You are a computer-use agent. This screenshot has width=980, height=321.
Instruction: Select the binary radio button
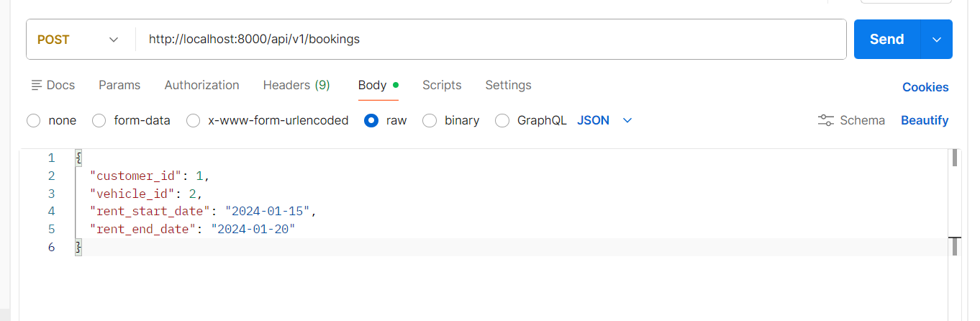(430, 121)
